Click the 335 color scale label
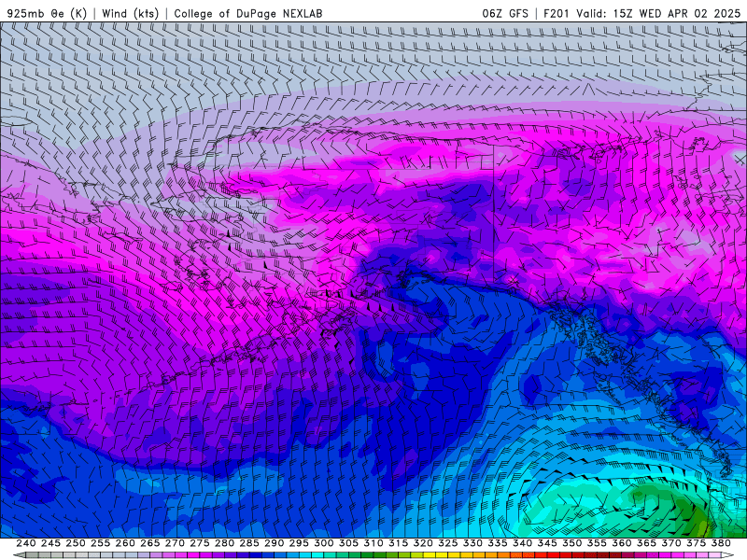747x560 pixels. [x=498, y=543]
